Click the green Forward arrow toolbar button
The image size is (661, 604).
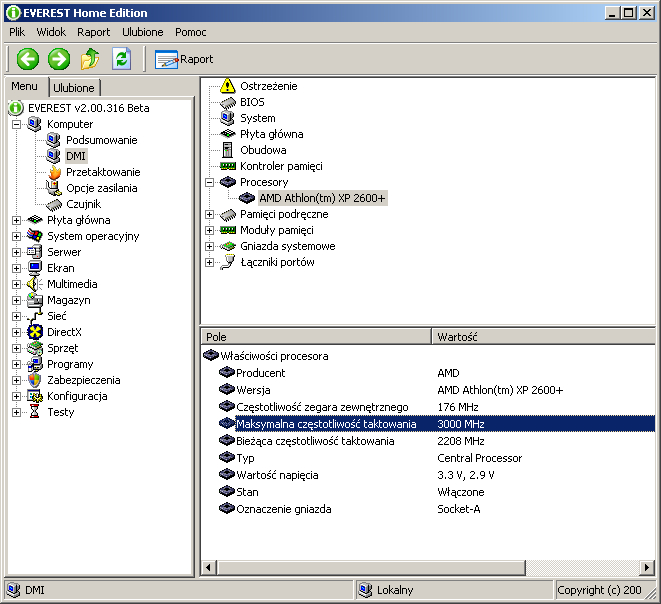pyautogui.click(x=59, y=59)
